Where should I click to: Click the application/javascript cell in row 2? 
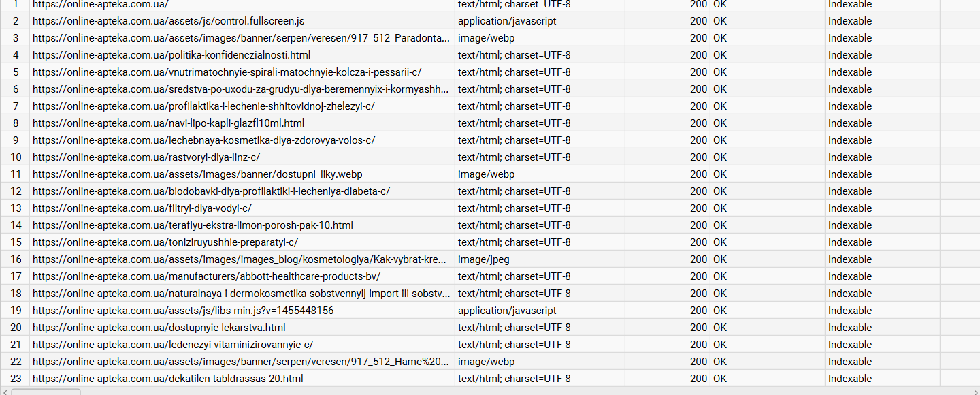click(540, 21)
